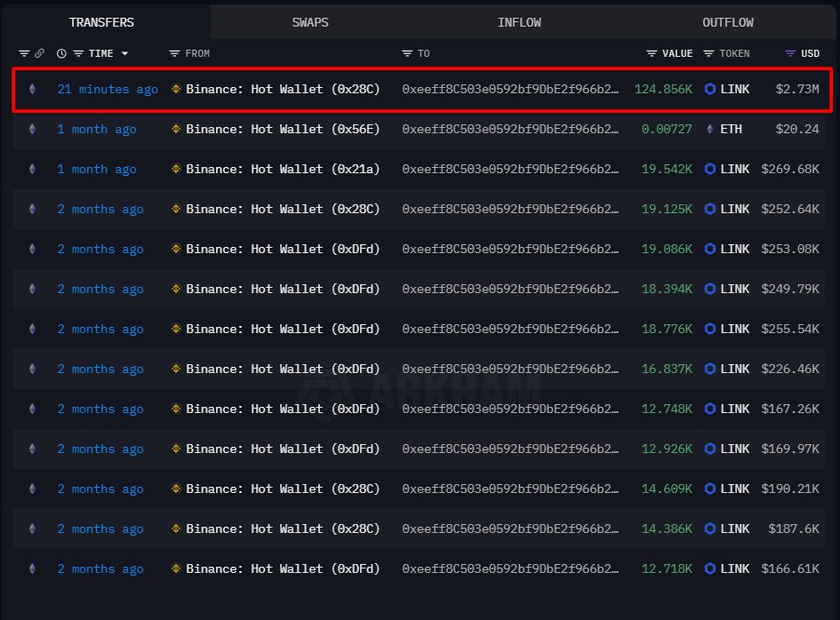This screenshot has height=620, width=840.
Task: Click LINK token icon in 19.542K row
Action: click(710, 169)
